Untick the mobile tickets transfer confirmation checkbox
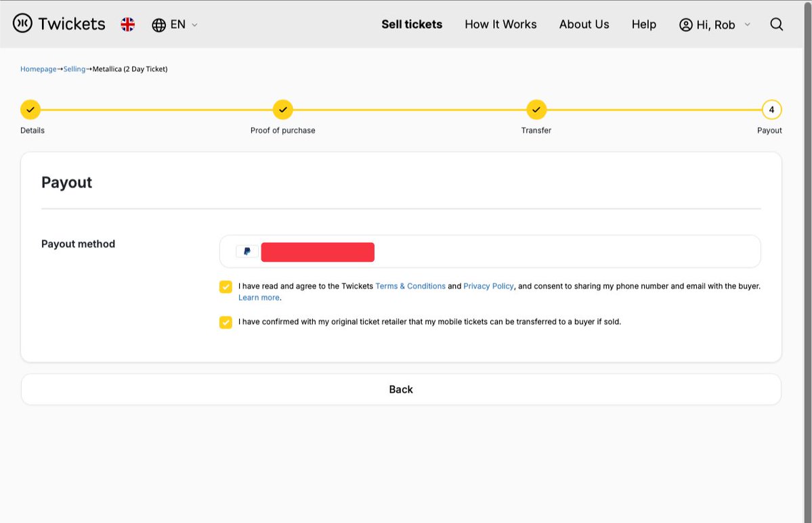Viewport: 812px width, 523px height. click(226, 322)
